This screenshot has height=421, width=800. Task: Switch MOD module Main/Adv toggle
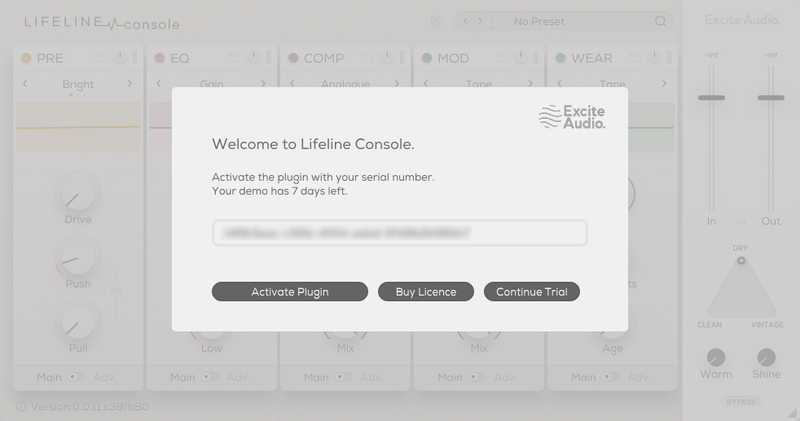(478, 377)
